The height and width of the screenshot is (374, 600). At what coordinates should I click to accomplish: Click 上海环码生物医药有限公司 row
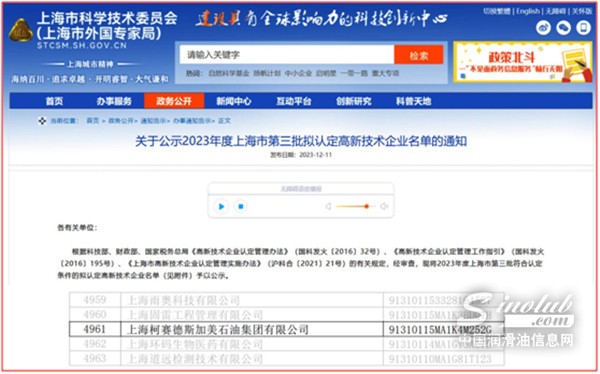[194, 345]
